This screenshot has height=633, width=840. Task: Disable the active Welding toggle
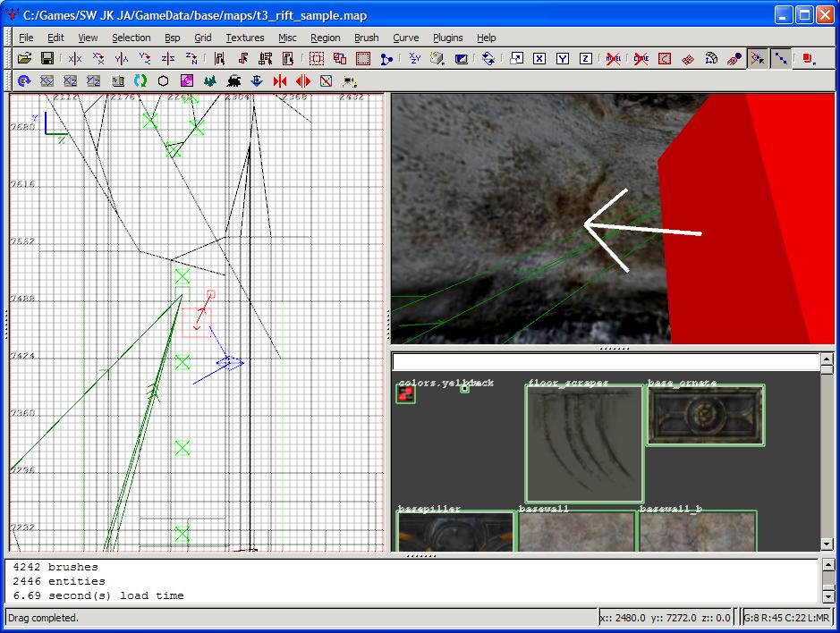(x=758, y=58)
